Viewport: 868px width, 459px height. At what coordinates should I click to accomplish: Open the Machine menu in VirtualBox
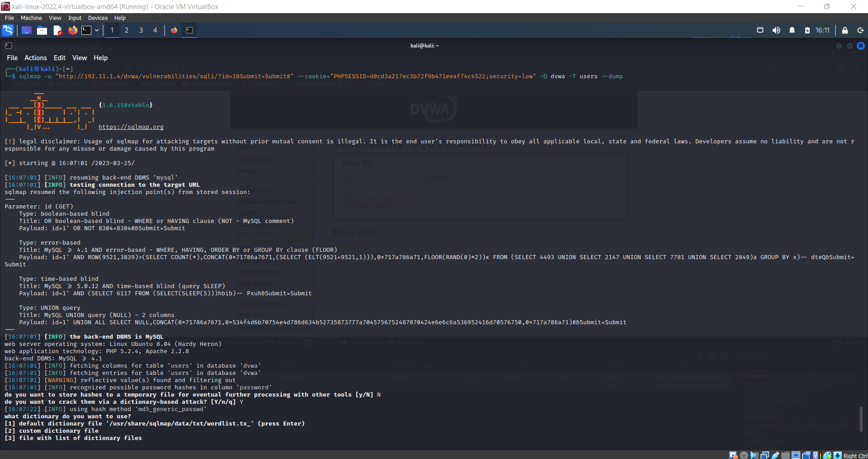pyautogui.click(x=31, y=18)
